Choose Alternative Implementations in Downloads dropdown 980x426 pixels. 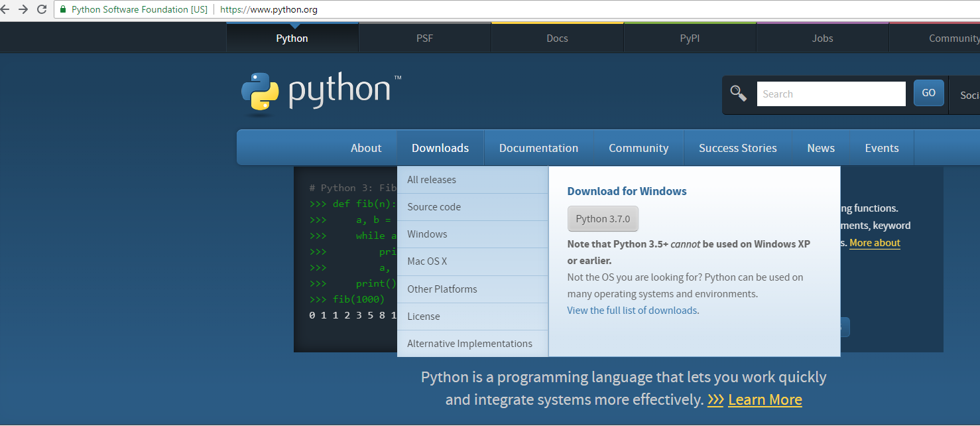coord(473,344)
